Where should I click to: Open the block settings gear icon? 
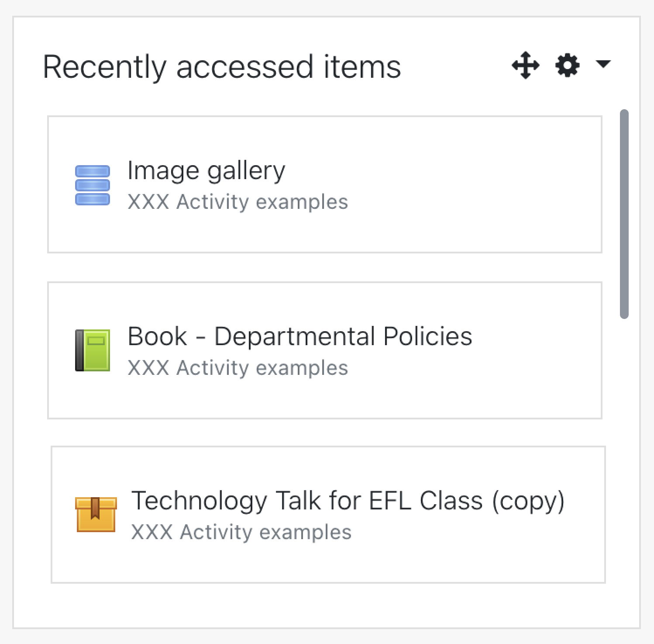567,66
